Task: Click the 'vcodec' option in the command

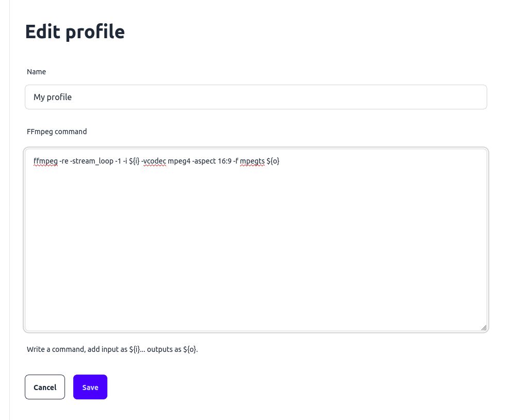Action: [154, 161]
